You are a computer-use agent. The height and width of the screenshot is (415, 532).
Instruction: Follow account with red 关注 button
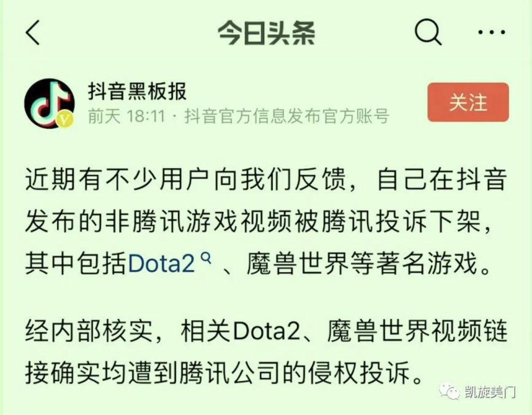pyautogui.click(x=468, y=102)
